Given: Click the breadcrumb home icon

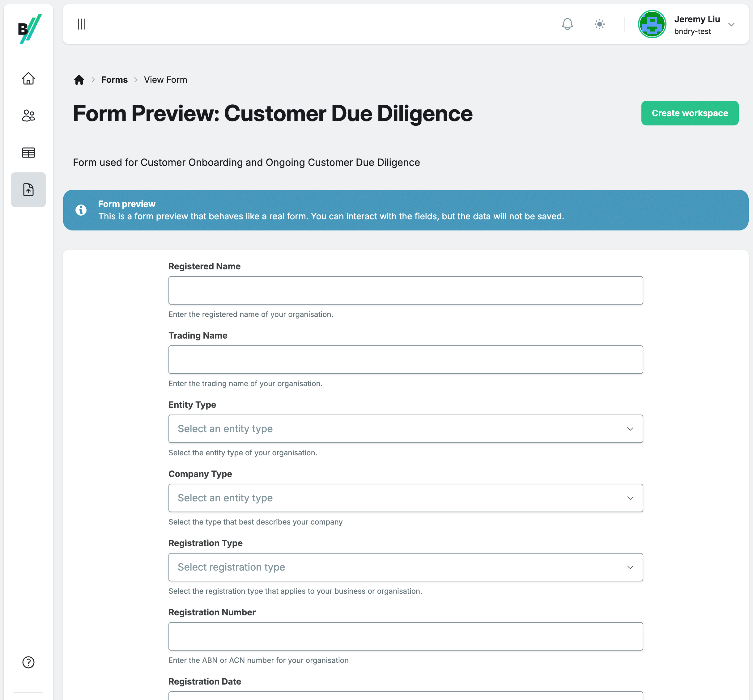Looking at the screenshot, I should [79, 80].
